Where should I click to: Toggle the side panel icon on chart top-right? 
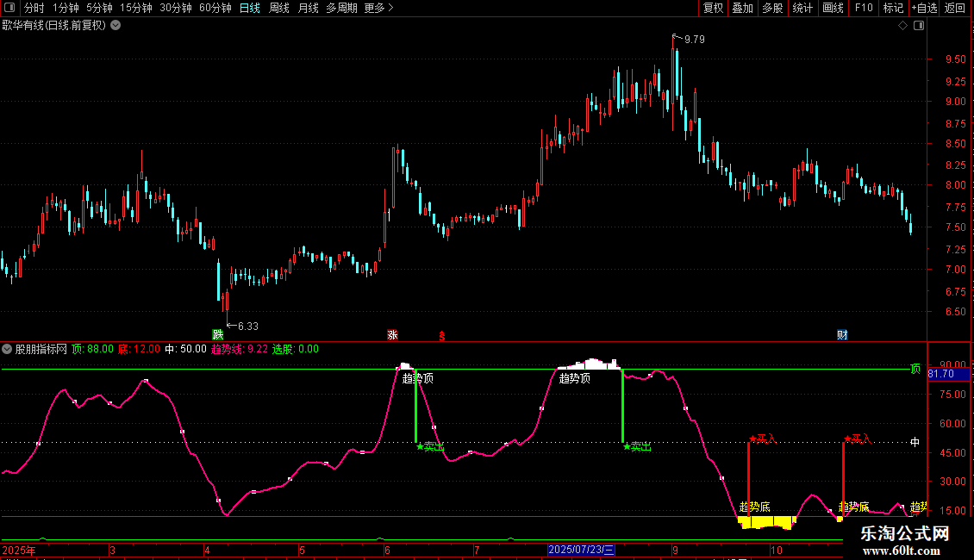[919, 26]
